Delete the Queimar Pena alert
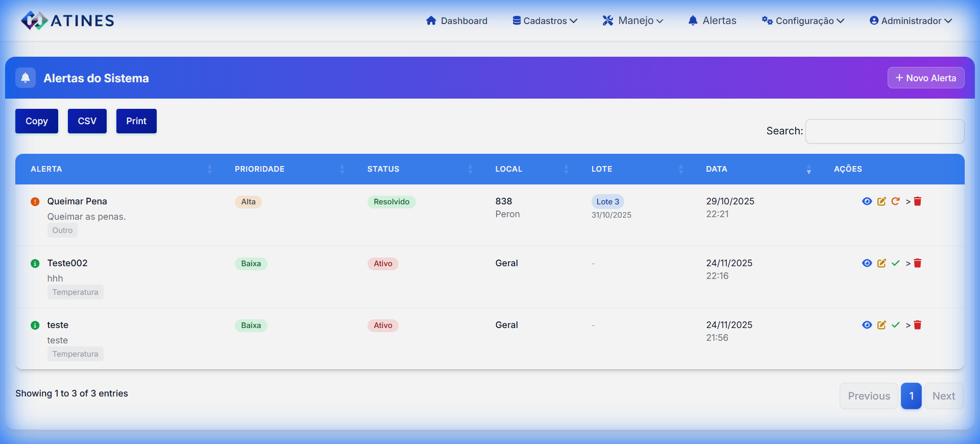Image resolution: width=980 pixels, height=444 pixels. (917, 201)
